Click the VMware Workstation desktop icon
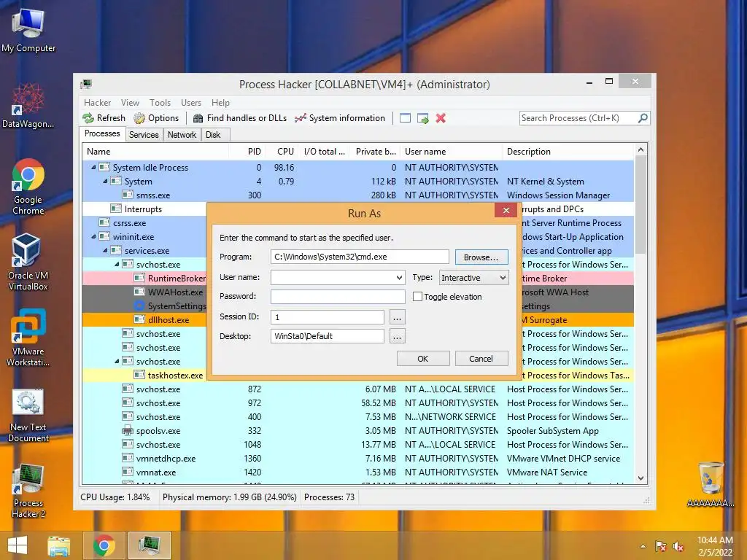Viewport: 747px width, 560px height. [x=28, y=338]
